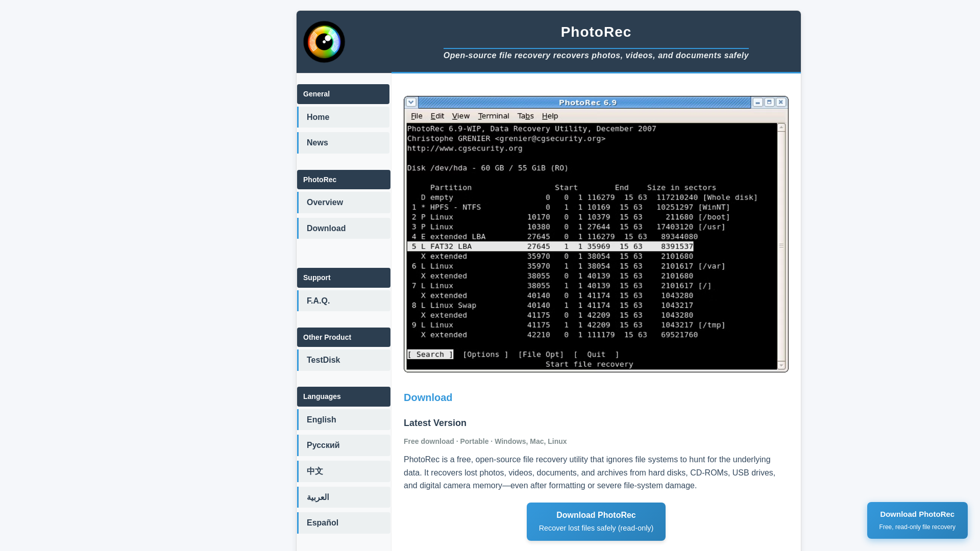
Task: Visit the TestDisk product page
Action: [x=344, y=360]
